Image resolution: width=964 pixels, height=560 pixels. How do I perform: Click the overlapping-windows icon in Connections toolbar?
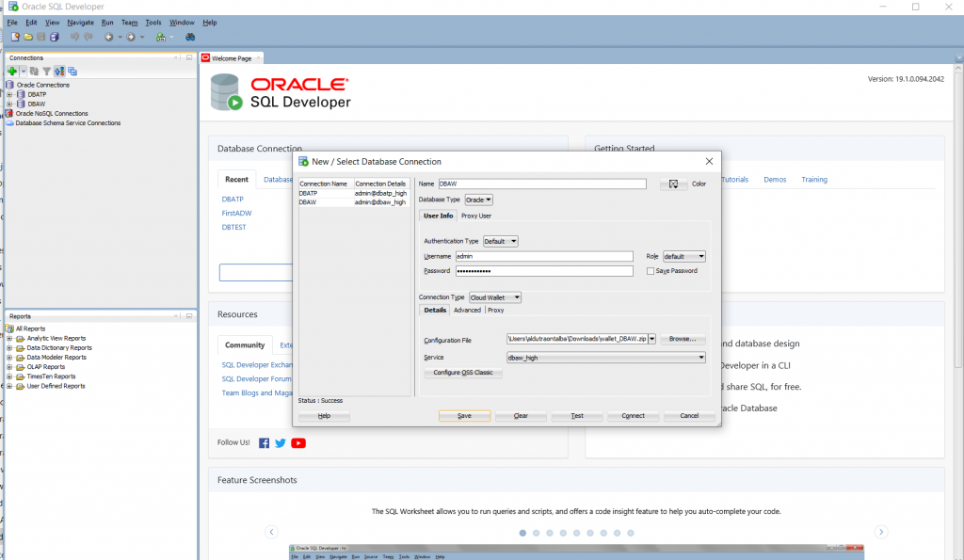pos(72,72)
